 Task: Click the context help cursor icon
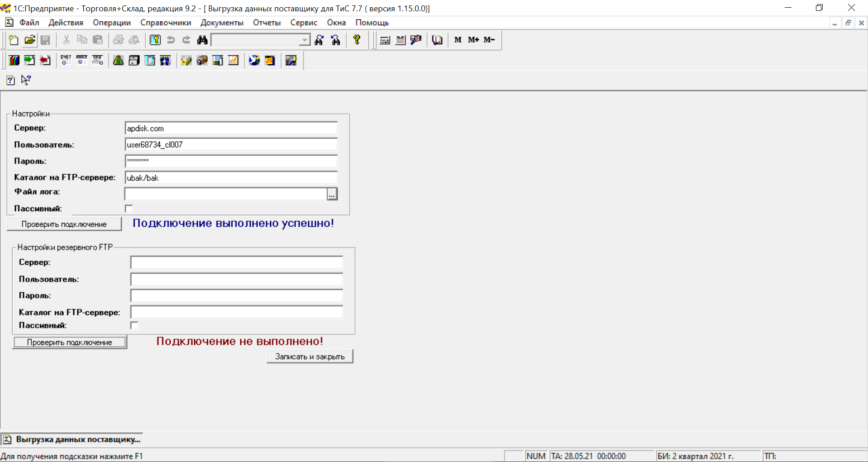pos(26,80)
